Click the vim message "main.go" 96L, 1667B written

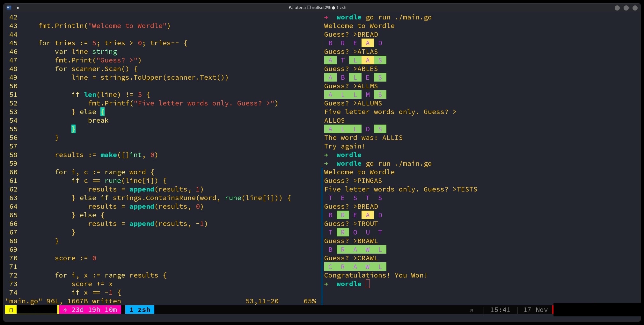[63, 301]
